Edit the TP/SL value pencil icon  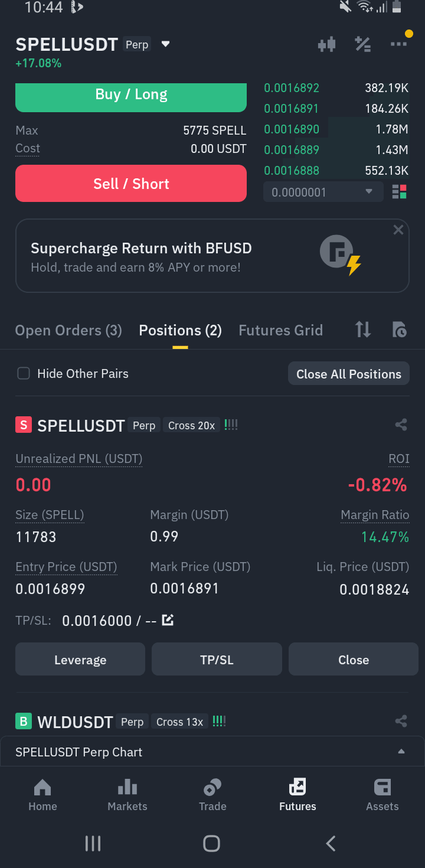(x=168, y=621)
